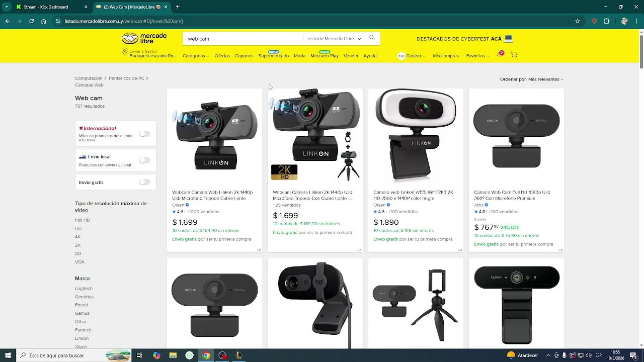The width and height of the screenshot is (644, 362).
Task: Click the web cam search input field
Action: [243, 39]
